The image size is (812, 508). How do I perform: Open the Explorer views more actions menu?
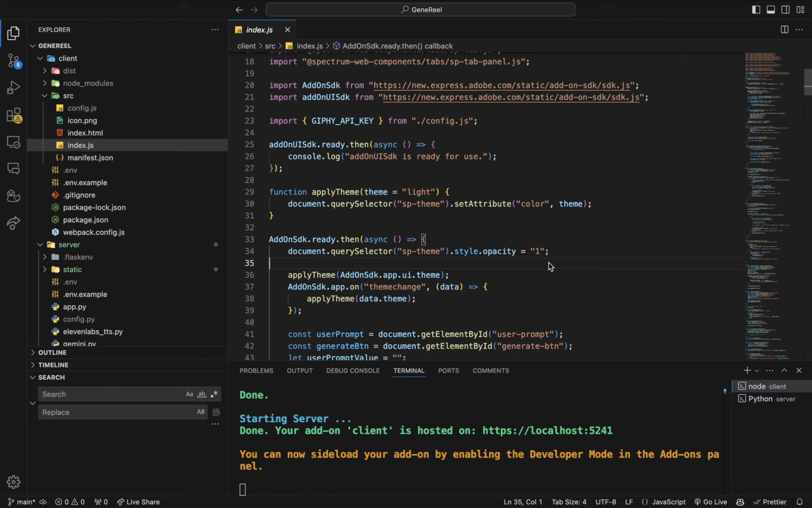215,30
